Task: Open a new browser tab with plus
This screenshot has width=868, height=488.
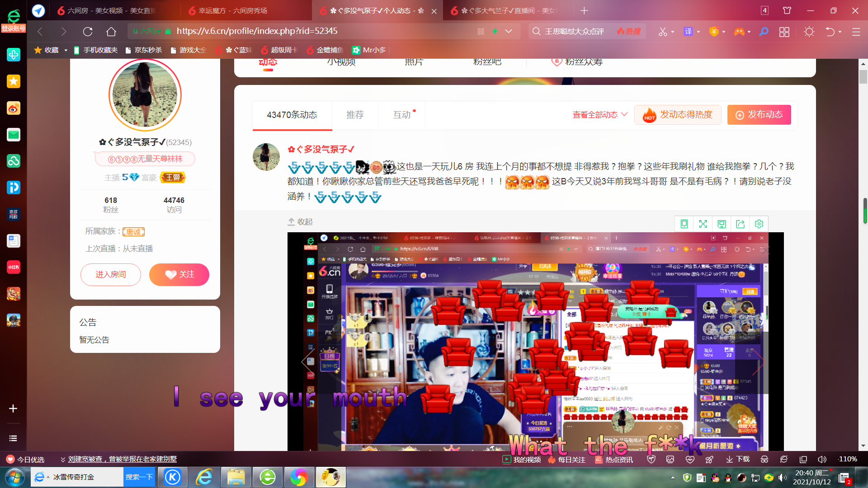Action: tap(584, 10)
